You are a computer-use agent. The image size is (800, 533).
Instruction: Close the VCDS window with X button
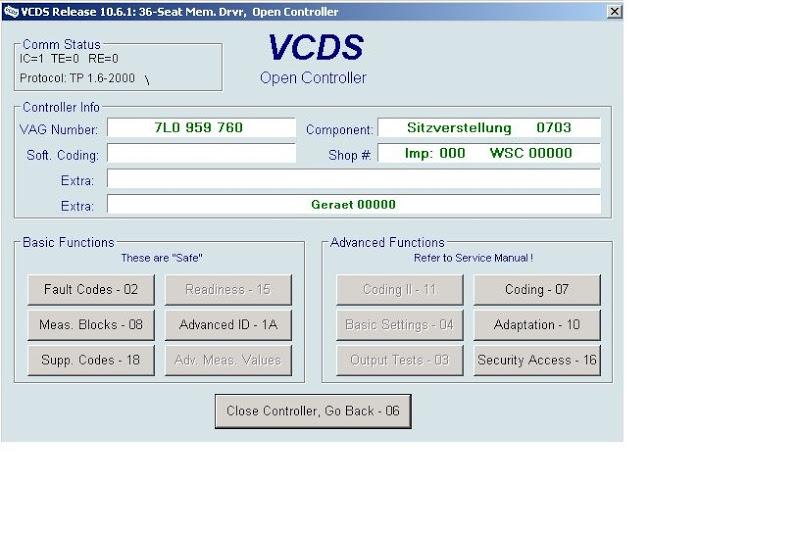(x=614, y=11)
